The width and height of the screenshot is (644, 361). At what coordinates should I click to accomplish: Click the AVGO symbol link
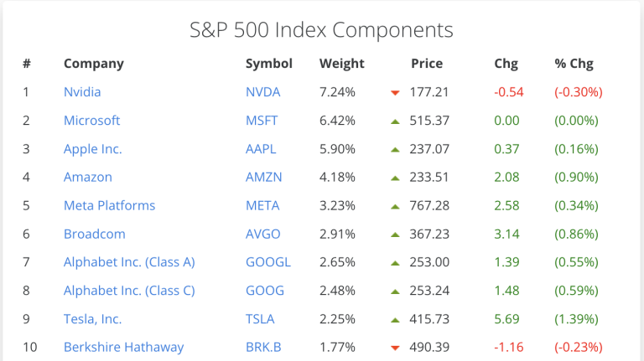(262, 234)
